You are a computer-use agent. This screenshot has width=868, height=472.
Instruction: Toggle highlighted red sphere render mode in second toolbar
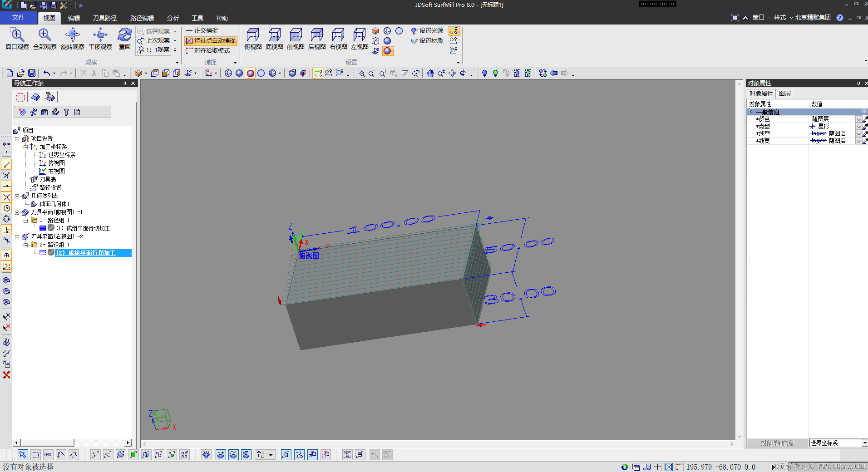[x=250, y=73]
